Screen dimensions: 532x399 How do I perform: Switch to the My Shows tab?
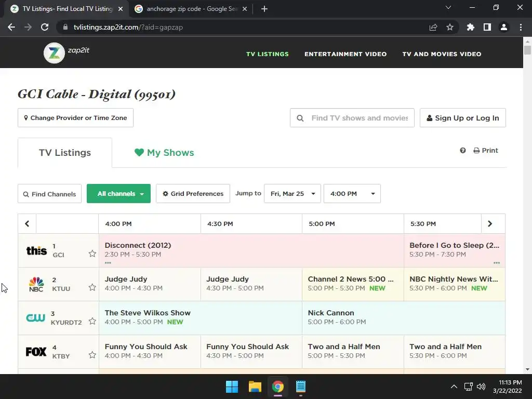click(x=164, y=153)
